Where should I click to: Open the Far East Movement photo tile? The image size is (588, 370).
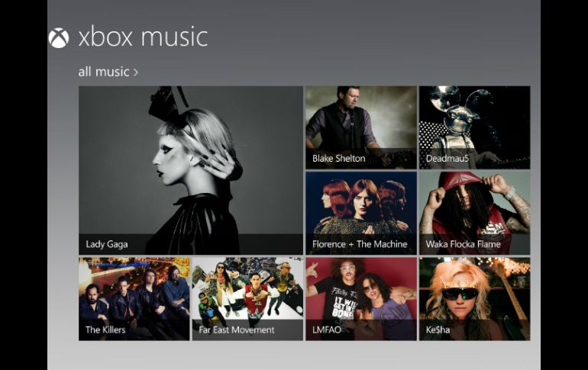[x=247, y=290]
